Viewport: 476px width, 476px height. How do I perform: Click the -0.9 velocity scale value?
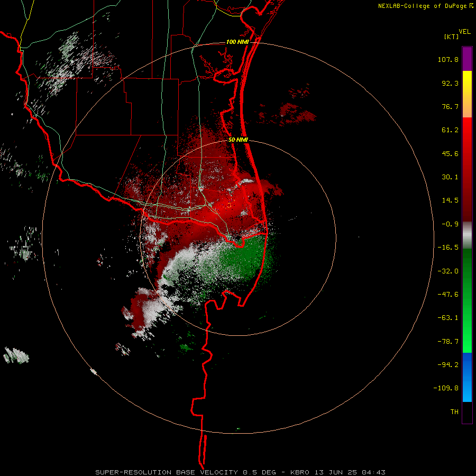pyautogui.click(x=450, y=224)
